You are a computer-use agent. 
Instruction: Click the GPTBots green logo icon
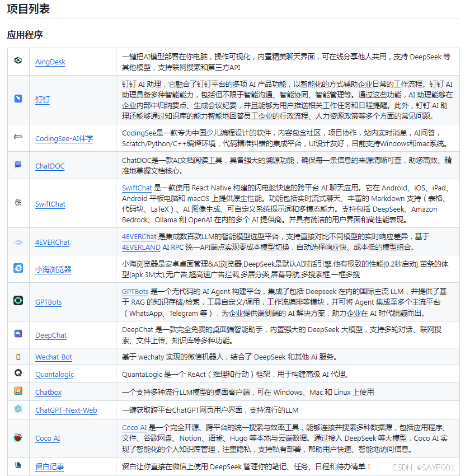[18, 301]
